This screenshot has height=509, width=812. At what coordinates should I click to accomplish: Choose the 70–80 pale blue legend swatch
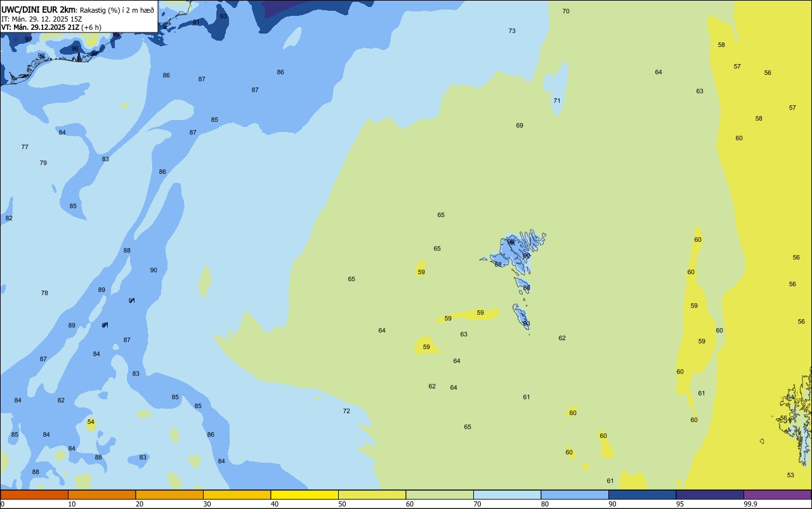pyautogui.click(x=507, y=494)
